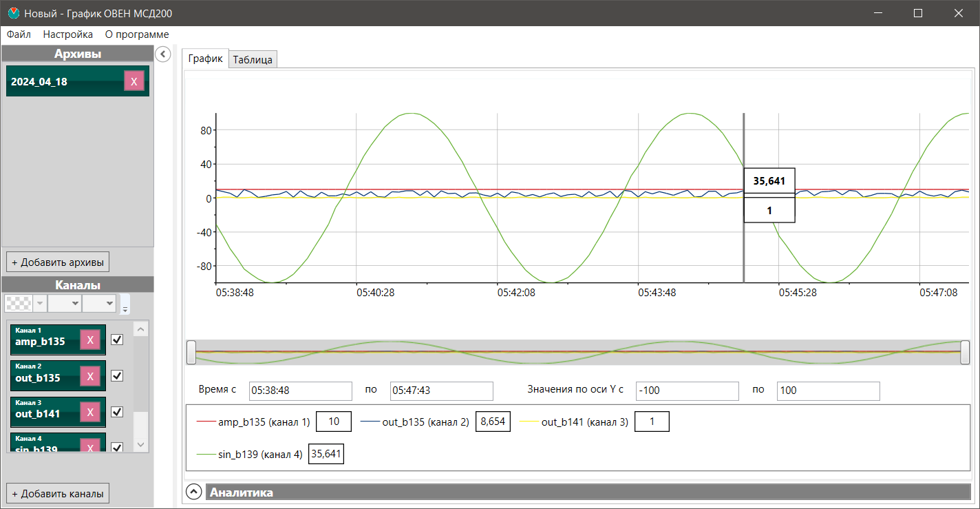The height and width of the screenshot is (509, 980).
Task: Click the out_b141 (канал 3) legend label
Action: point(585,422)
